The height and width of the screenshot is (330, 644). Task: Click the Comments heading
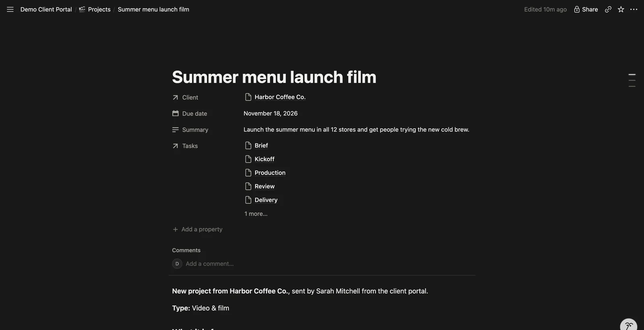(186, 250)
